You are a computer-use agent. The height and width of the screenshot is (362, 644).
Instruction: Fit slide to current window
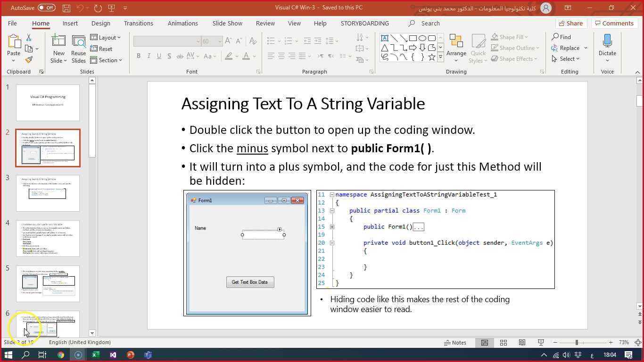pyautogui.click(x=637, y=343)
